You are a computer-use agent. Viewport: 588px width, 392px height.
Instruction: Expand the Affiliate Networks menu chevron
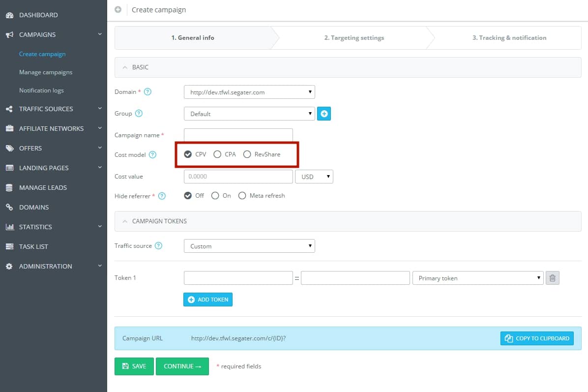coord(100,128)
